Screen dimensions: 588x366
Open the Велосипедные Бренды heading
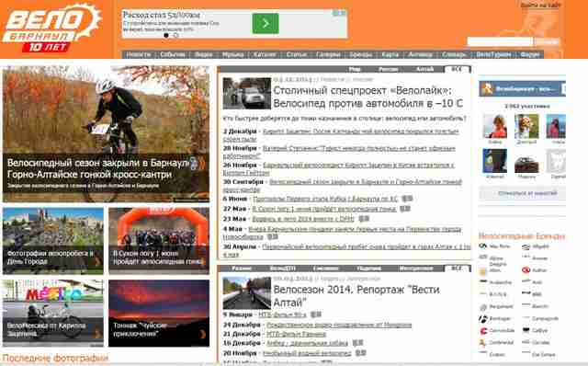pos(522,236)
